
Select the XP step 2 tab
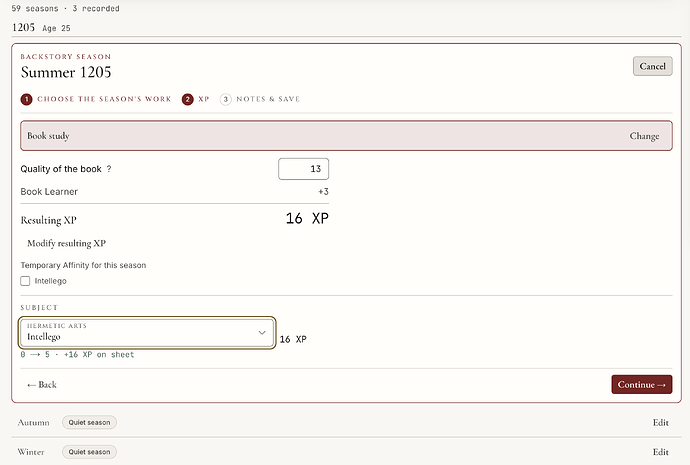pos(195,99)
